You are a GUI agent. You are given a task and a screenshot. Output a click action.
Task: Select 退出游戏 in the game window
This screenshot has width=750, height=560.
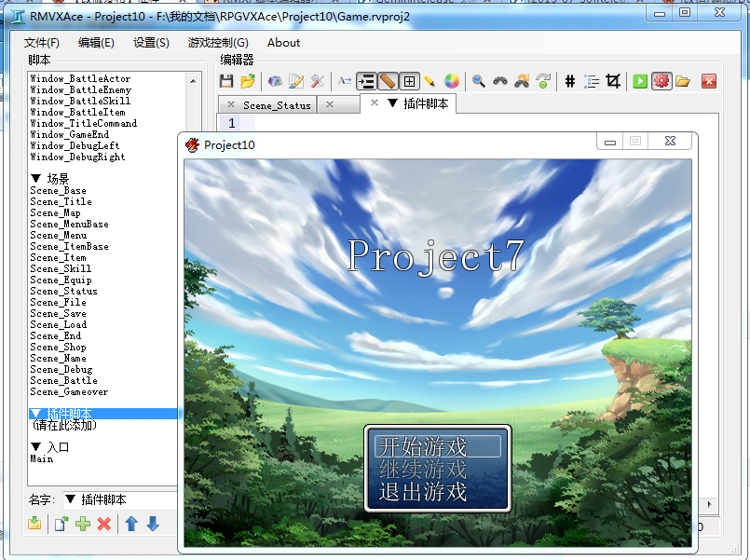coord(423,492)
